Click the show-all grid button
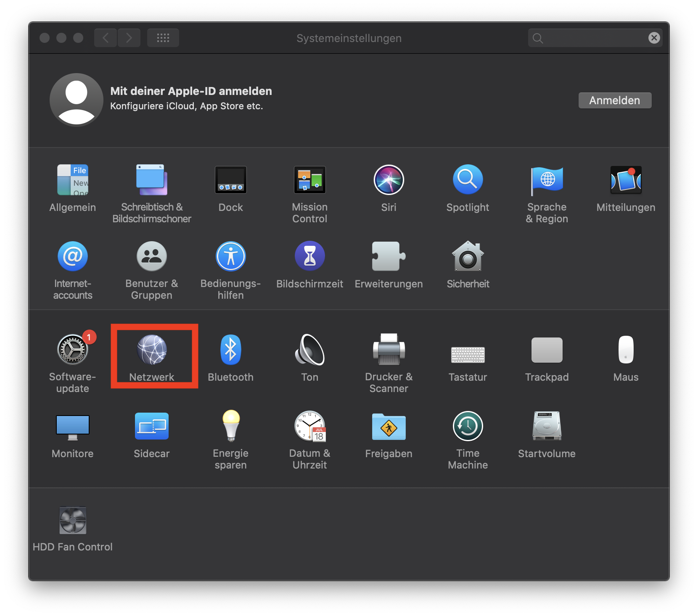Viewport: 698px width, 616px height. pos(163,38)
